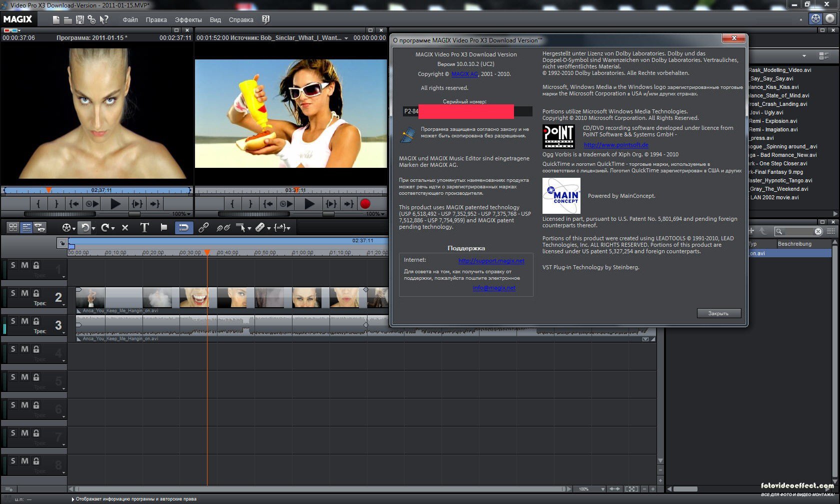Group objects with the chain link icon
The image size is (840, 504).
[203, 227]
